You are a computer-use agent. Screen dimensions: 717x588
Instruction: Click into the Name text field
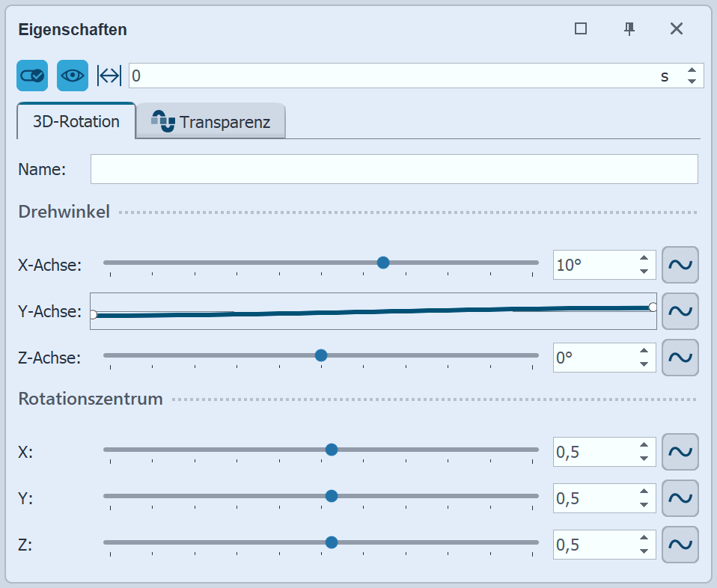click(x=394, y=169)
